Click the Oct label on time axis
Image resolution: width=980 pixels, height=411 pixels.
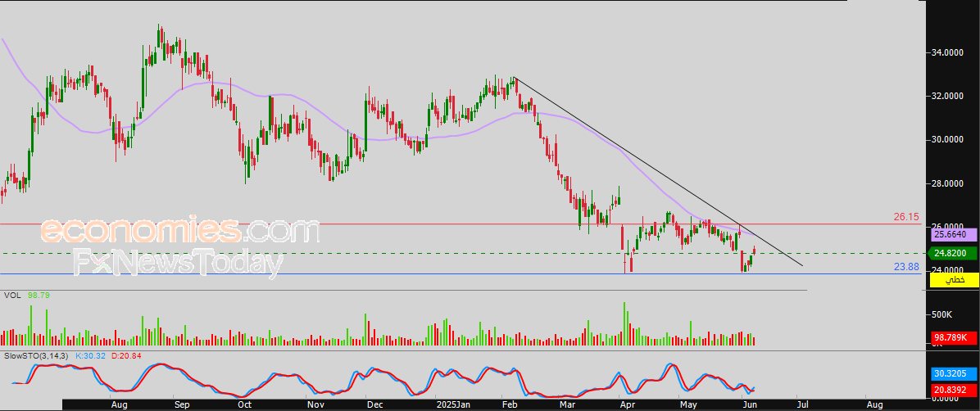point(244,404)
